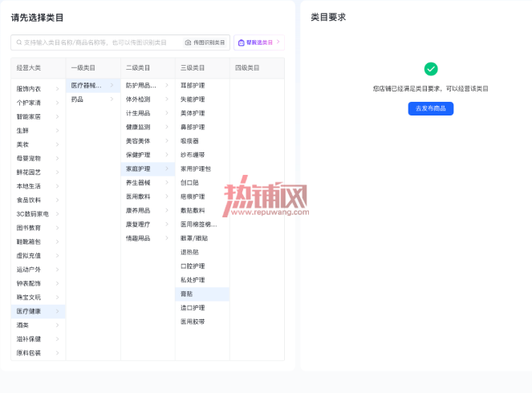This screenshot has height=393, width=532.
Task: Pick 疤痕护理 third-level category
Action: tap(202, 196)
